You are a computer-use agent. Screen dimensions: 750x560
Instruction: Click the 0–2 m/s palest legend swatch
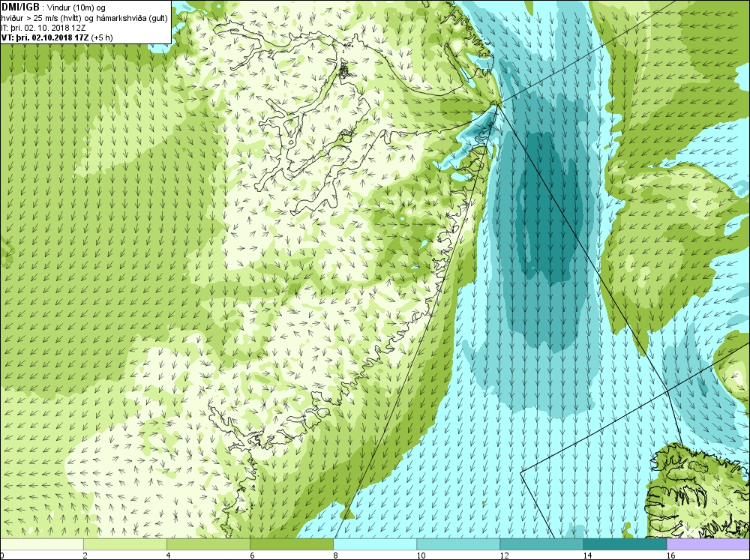coord(41,544)
